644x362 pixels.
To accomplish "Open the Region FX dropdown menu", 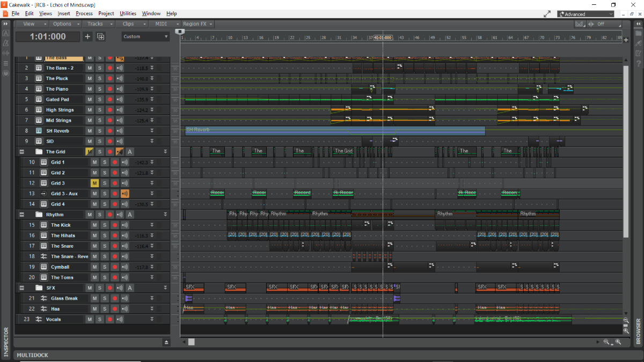I will [x=197, y=24].
